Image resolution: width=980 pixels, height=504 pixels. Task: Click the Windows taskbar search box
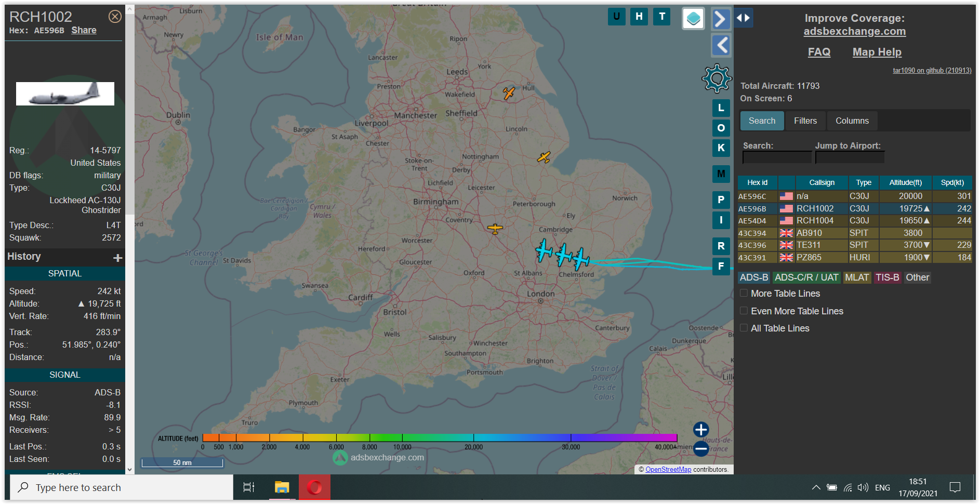click(122, 487)
